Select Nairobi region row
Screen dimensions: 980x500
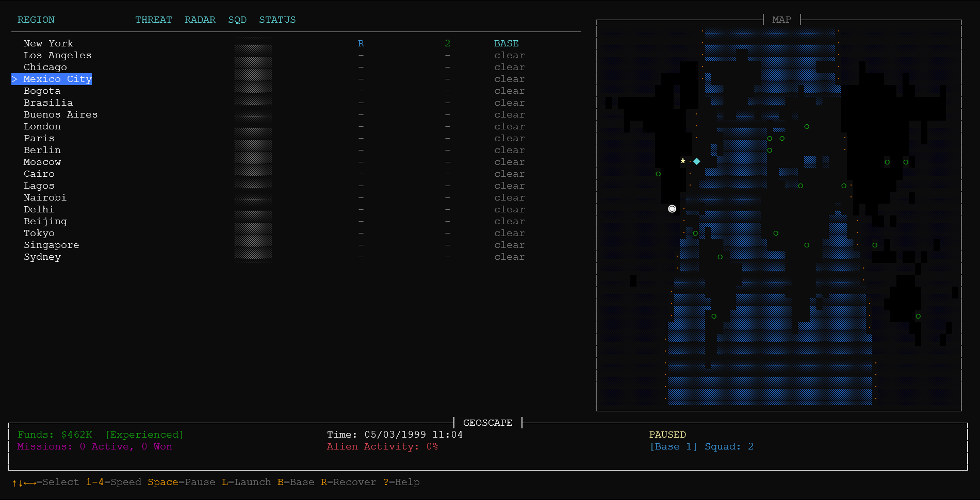(45, 197)
